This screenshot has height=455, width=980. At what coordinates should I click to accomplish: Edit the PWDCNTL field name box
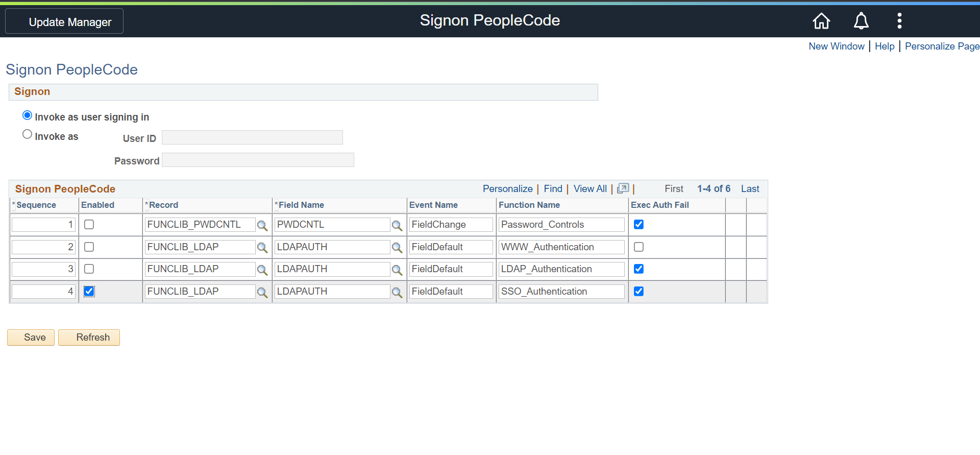(332, 225)
